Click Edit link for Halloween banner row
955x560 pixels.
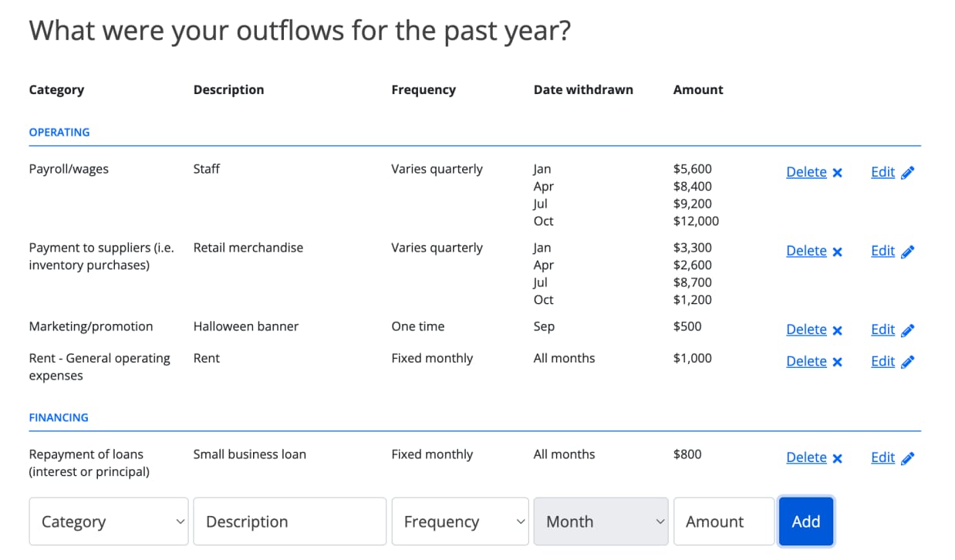[882, 329]
